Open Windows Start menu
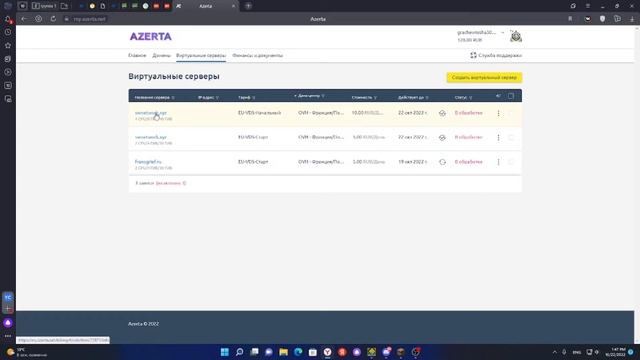Image resolution: width=640 pixels, height=360 pixels. click(224, 352)
